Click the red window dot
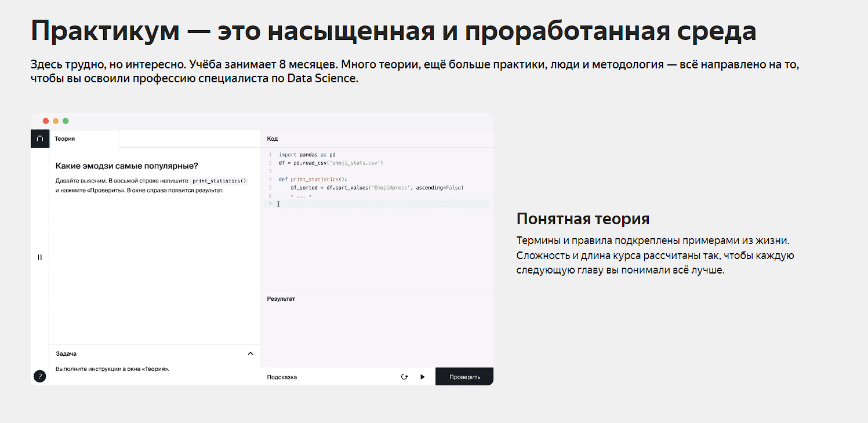Viewport: 868px width, 423px height. pyautogui.click(x=46, y=121)
